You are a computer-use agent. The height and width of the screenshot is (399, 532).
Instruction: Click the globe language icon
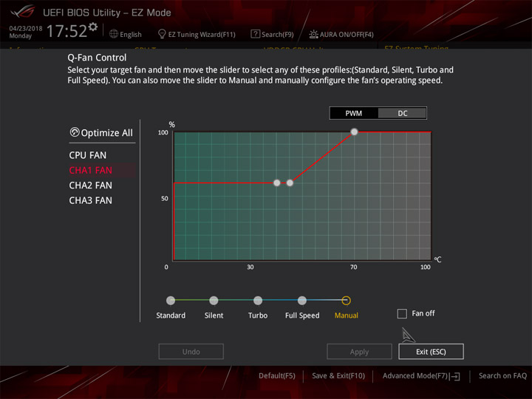point(114,34)
